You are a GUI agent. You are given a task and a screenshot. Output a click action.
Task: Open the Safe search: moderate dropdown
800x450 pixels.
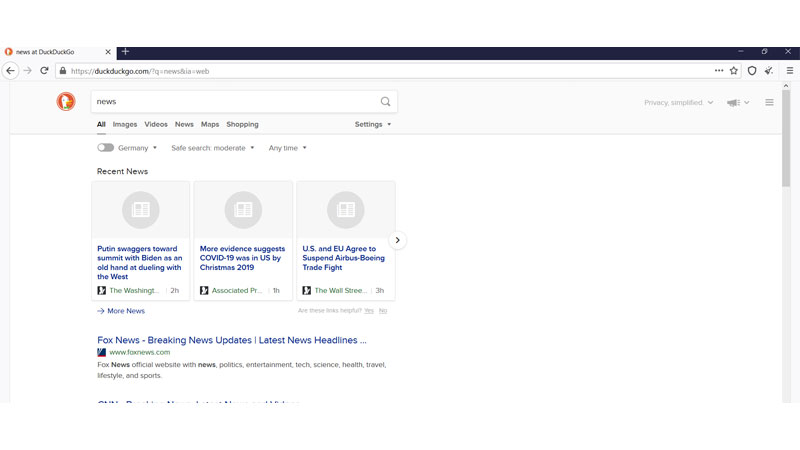(213, 148)
